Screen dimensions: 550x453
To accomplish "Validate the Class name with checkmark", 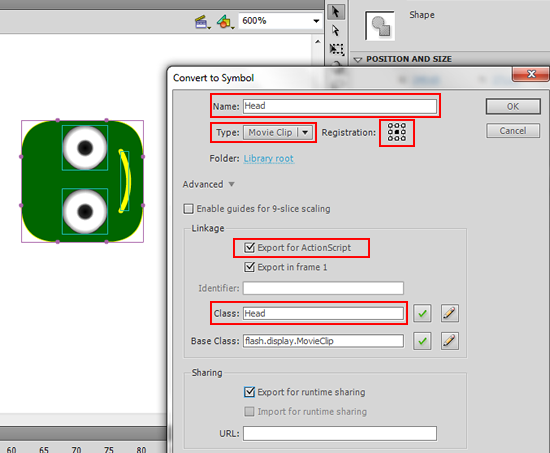I will [422, 313].
